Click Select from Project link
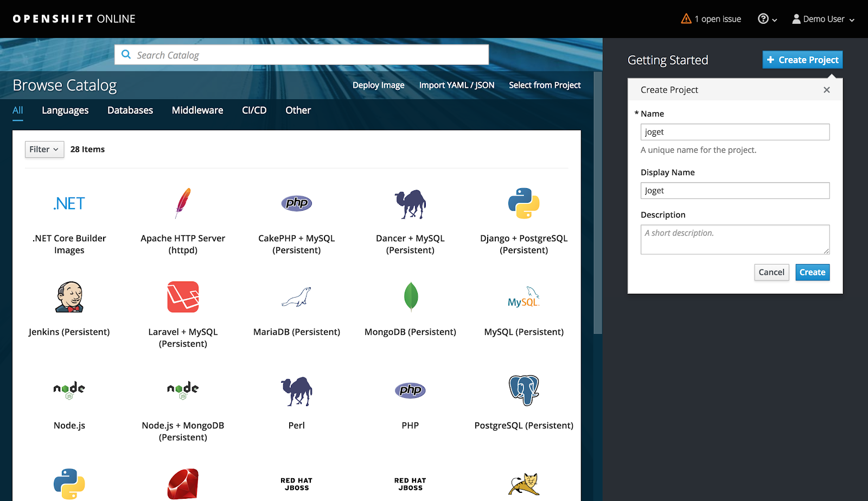The image size is (868, 501). (x=545, y=85)
